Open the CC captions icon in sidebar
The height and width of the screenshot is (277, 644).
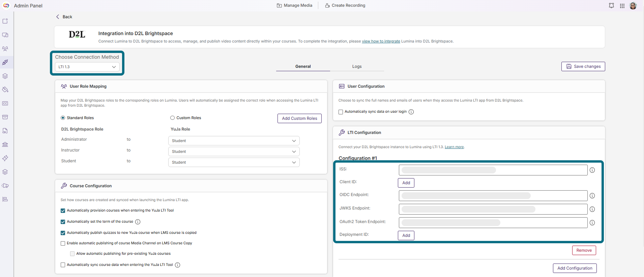click(x=5, y=104)
